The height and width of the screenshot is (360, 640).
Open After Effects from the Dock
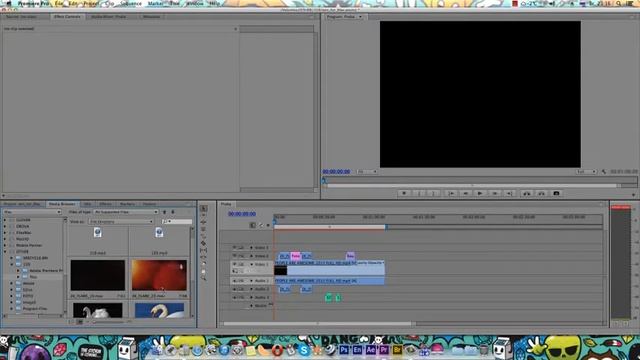371,350
